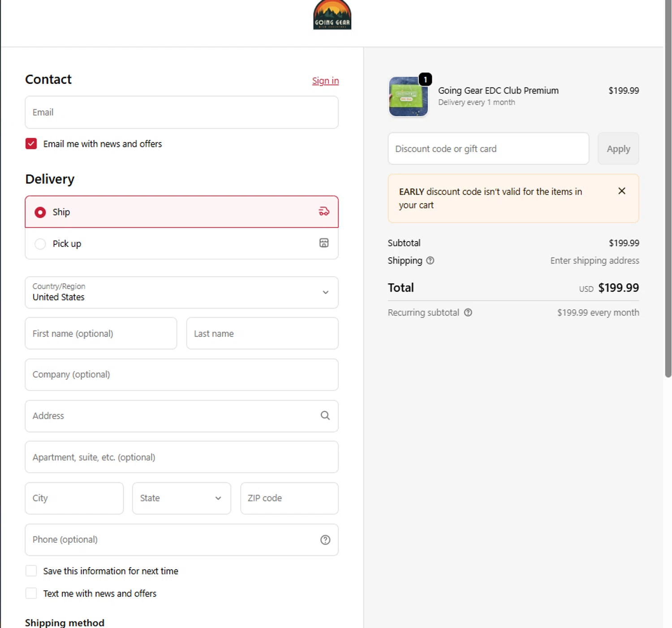This screenshot has height=628, width=672.
Task: Click the shipping truck icon
Action: point(324,212)
